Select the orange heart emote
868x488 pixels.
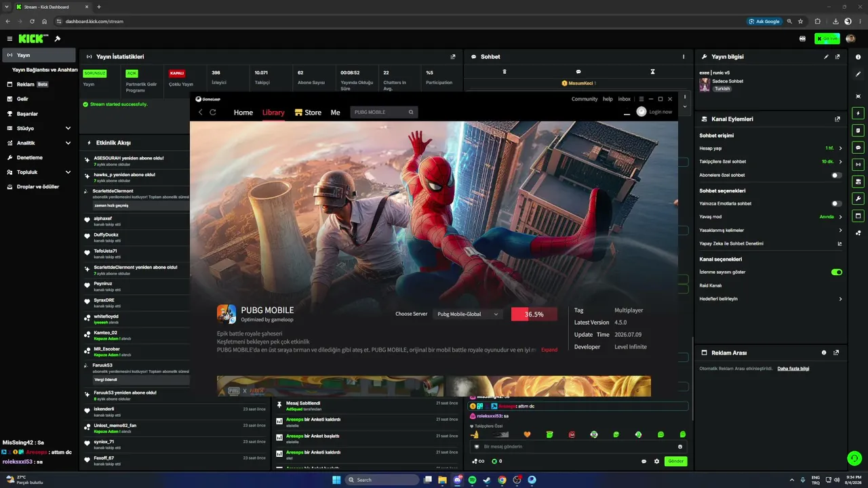tap(527, 434)
